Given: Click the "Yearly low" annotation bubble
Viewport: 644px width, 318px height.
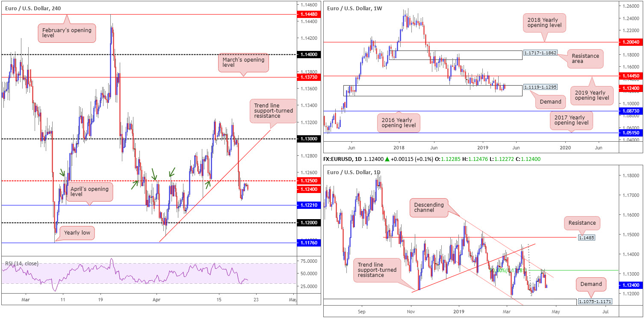Looking at the screenshot, I should [77, 233].
